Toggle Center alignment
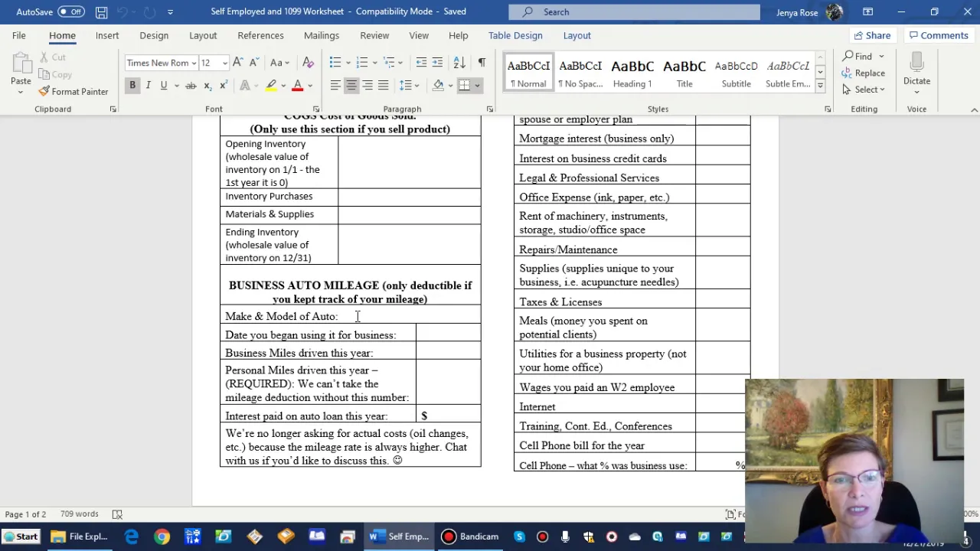The height and width of the screenshot is (551, 980). click(351, 85)
